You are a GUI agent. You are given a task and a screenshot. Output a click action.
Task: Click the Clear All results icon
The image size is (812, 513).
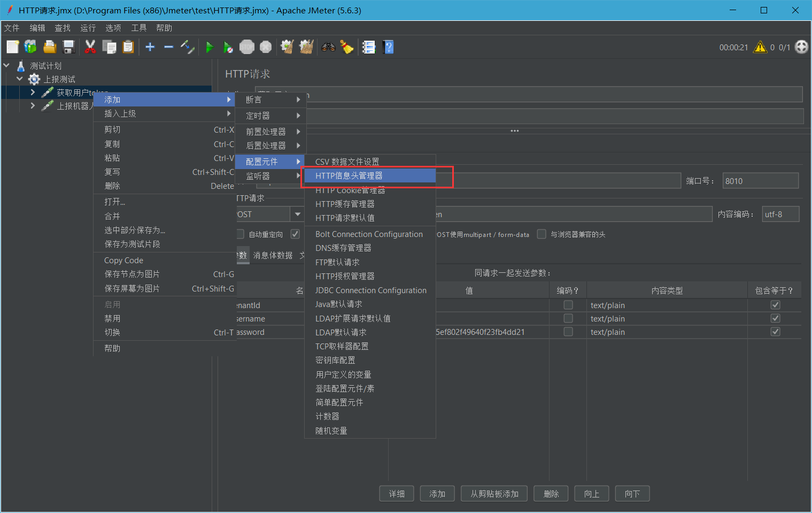306,47
